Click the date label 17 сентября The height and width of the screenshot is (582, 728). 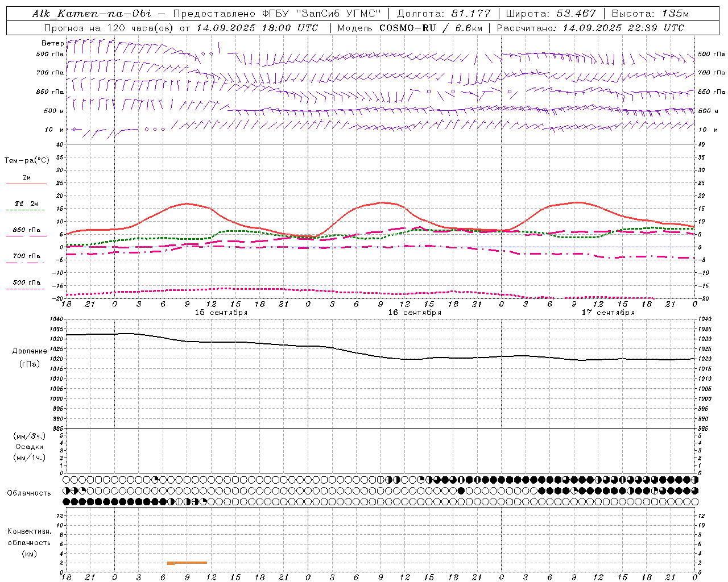click(608, 313)
